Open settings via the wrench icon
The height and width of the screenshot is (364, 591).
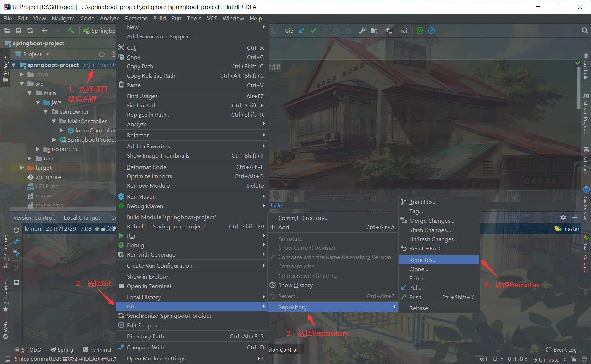362,31
